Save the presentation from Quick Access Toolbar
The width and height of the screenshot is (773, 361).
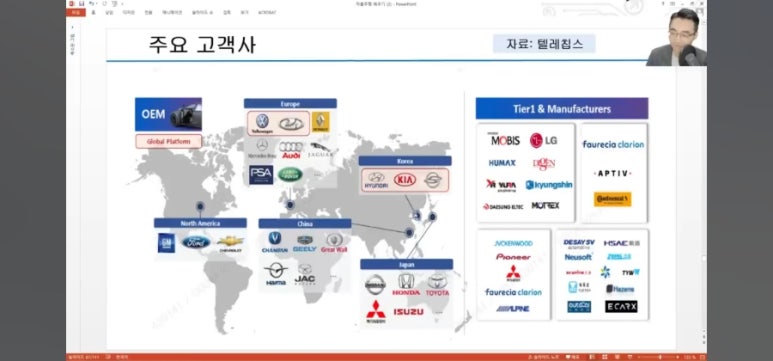[82, 3]
